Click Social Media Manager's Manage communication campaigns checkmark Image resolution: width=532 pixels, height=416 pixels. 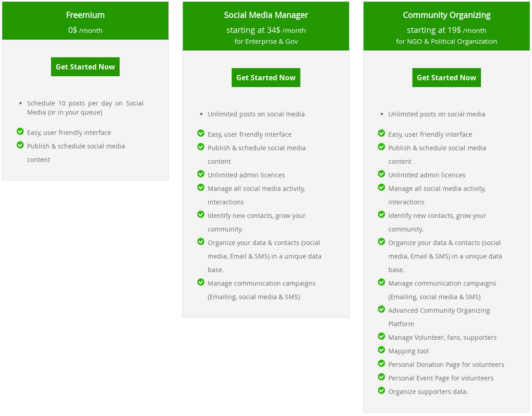tap(201, 282)
